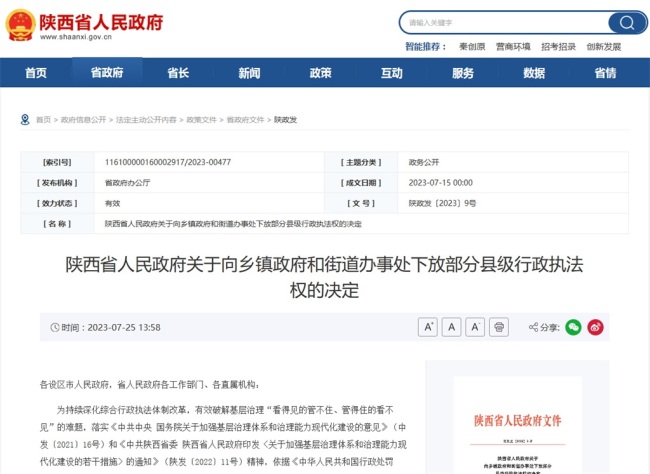This screenshot has height=474, width=650.
Task: Click the 索引号 label cell
Action: coord(57,162)
